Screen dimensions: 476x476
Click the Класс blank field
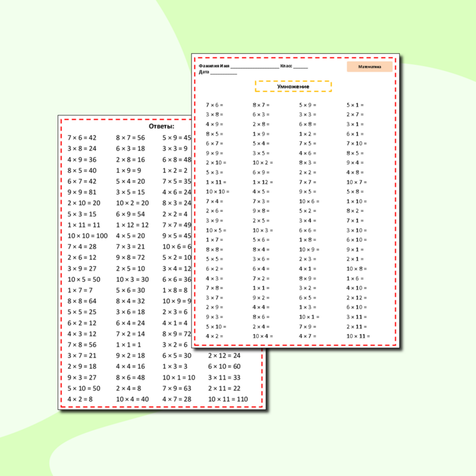point(300,66)
